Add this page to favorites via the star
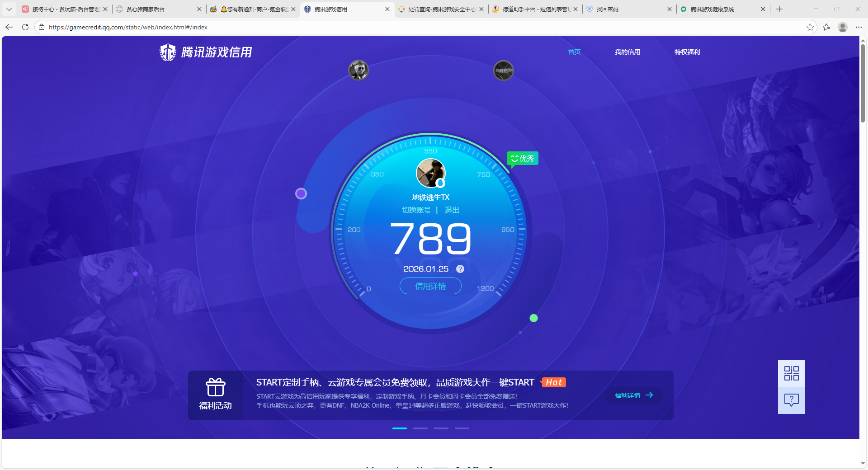 click(810, 27)
